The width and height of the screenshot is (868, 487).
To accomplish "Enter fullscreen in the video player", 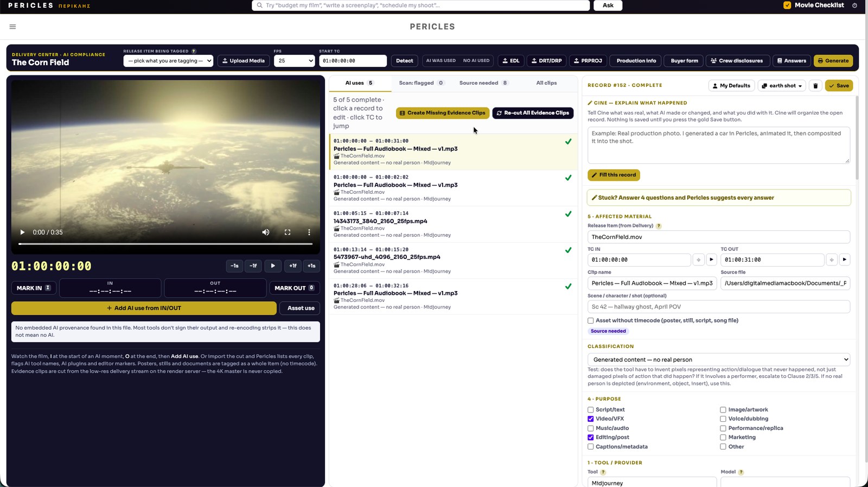I will 288,232.
